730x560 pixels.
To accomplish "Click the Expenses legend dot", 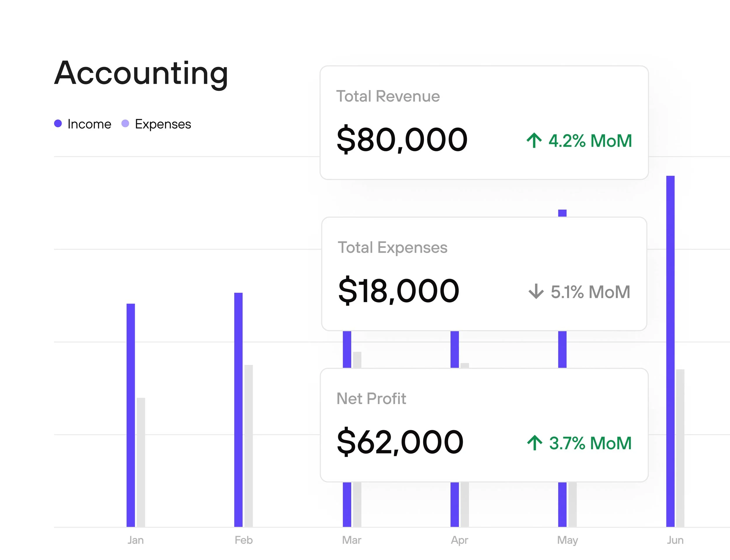I will coord(125,124).
